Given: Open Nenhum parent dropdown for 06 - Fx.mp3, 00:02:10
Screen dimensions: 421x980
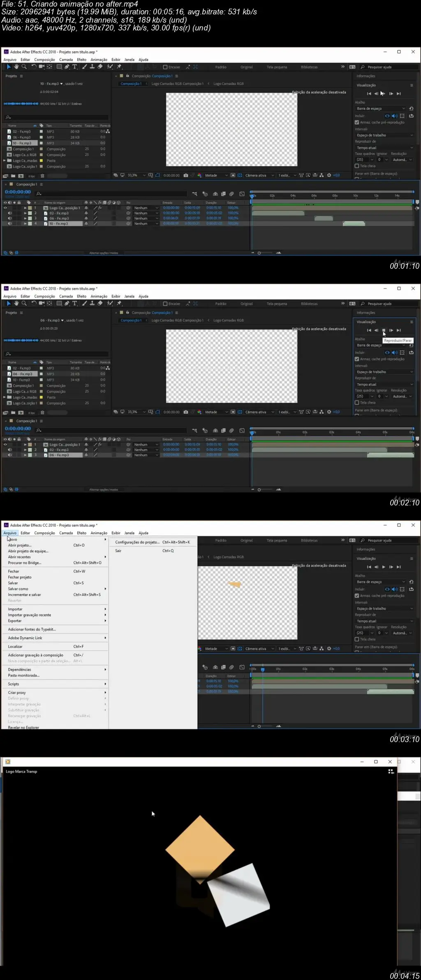Looking at the screenshot, I should pos(146,455).
